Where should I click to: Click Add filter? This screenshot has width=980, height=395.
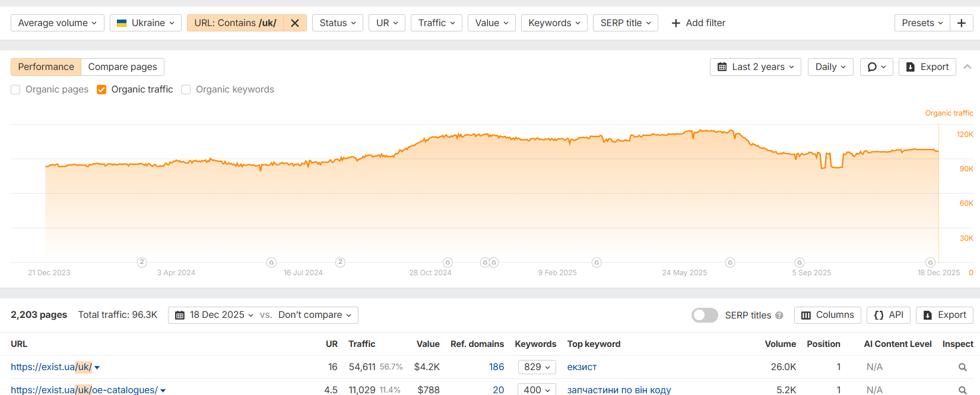[698, 23]
